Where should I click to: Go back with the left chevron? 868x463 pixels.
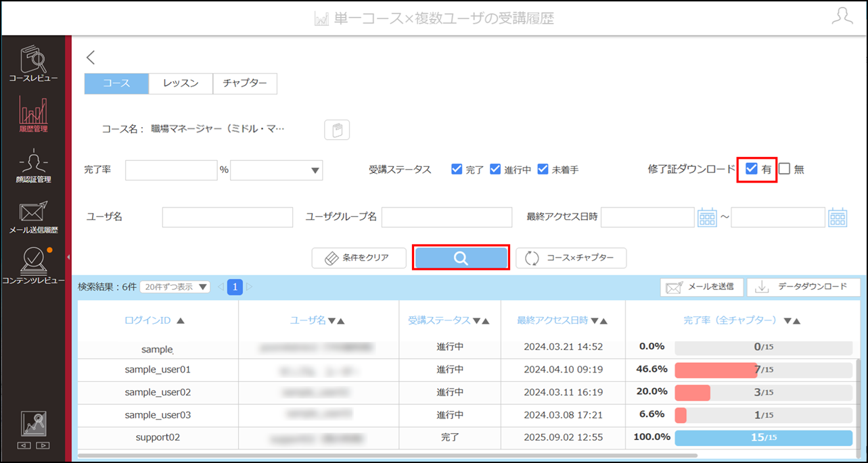(x=91, y=57)
